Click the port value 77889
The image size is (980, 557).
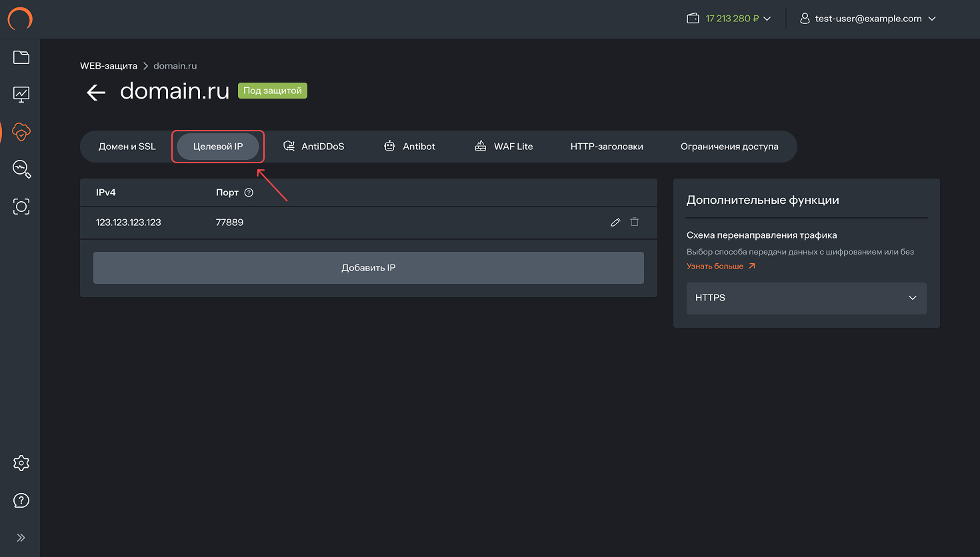pos(229,223)
